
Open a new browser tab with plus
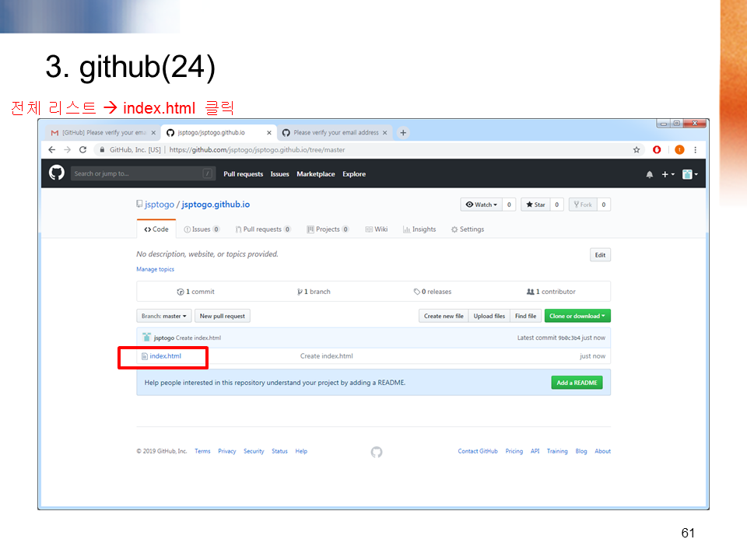point(403,132)
